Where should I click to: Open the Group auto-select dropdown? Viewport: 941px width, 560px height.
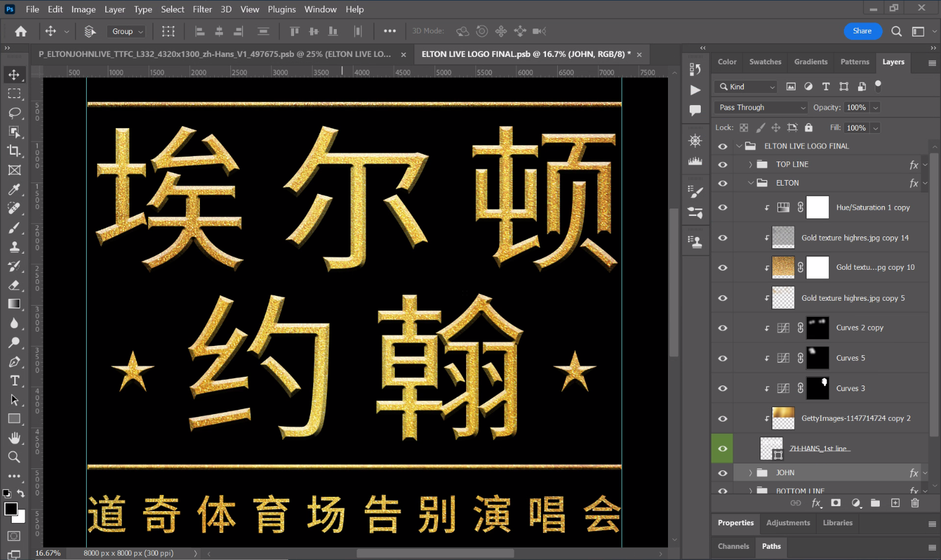tap(127, 31)
